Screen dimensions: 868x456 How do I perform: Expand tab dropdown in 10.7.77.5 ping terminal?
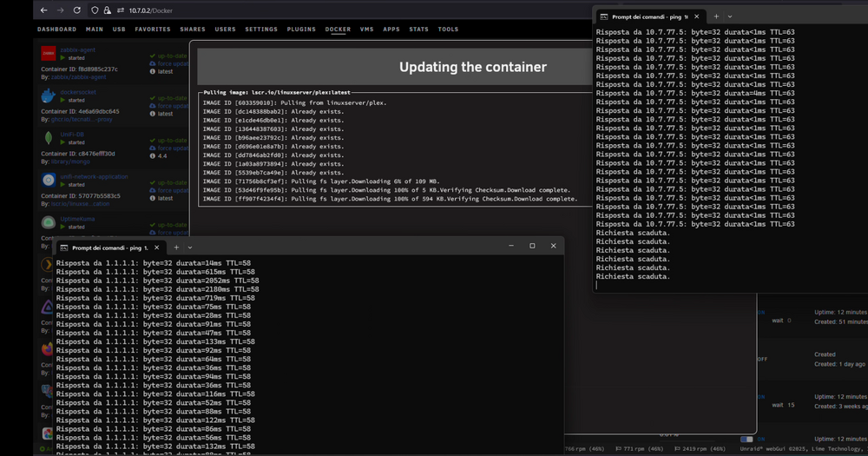click(x=730, y=17)
